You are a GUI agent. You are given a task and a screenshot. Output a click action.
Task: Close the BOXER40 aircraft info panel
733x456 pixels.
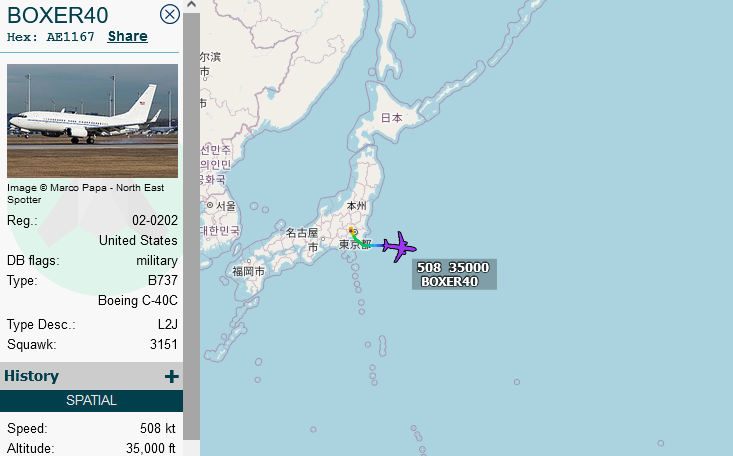(170, 14)
